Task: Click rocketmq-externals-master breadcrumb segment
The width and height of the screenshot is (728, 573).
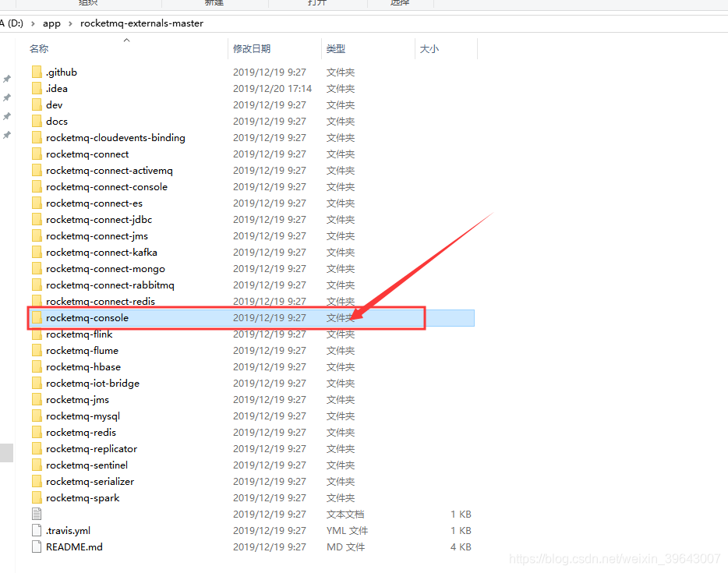Action: (142, 23)
